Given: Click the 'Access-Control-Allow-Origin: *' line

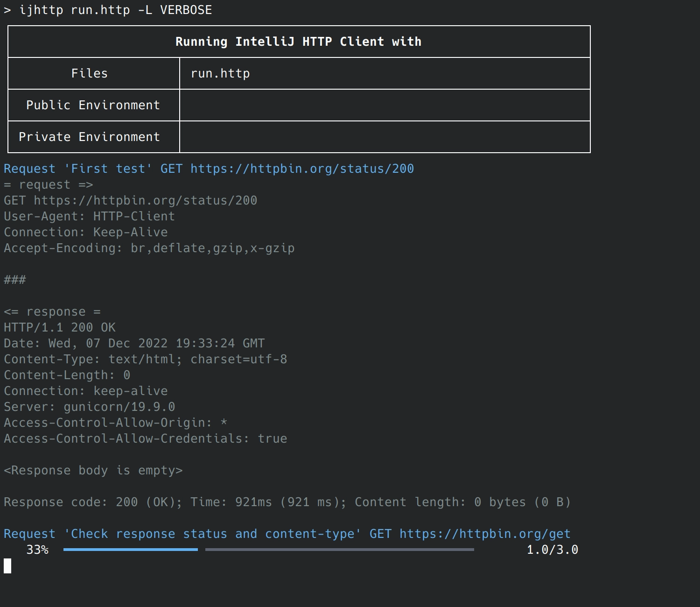Looking at the screenshot, I should click(x=116, y=423).
